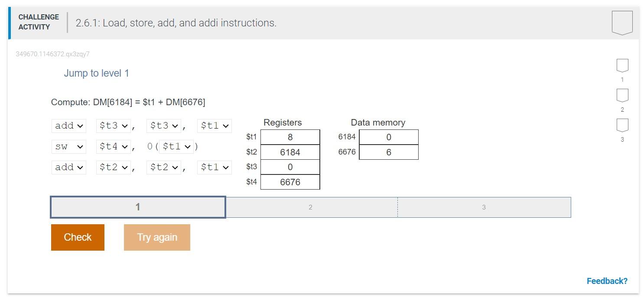644x300 pixels.
Task: Click the Data memory table heading
Action: click(x=378, y=123)
